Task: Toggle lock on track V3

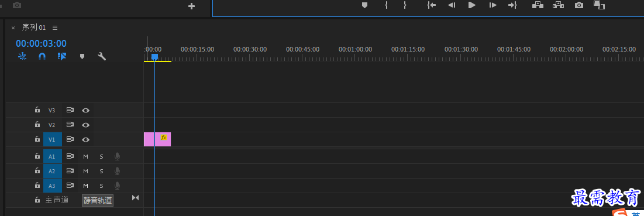Action: [x=37, y=110]
